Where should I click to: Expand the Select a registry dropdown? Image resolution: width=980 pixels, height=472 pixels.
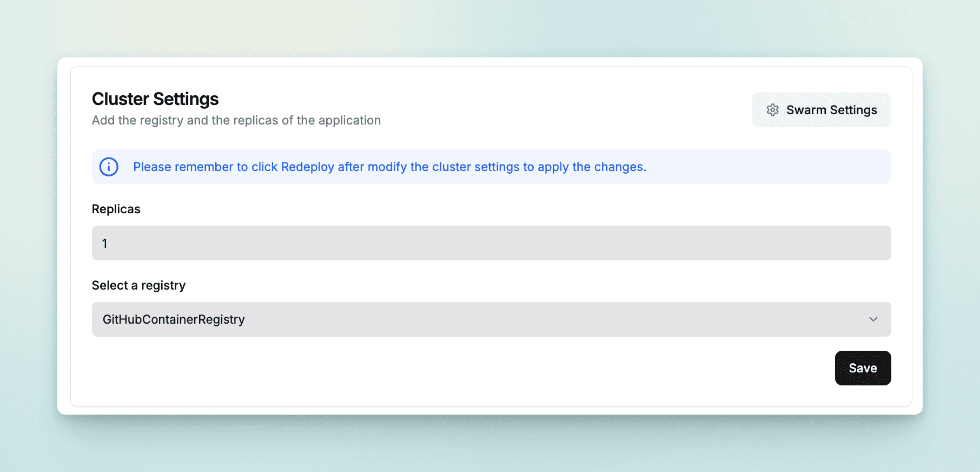click(491, 319)
